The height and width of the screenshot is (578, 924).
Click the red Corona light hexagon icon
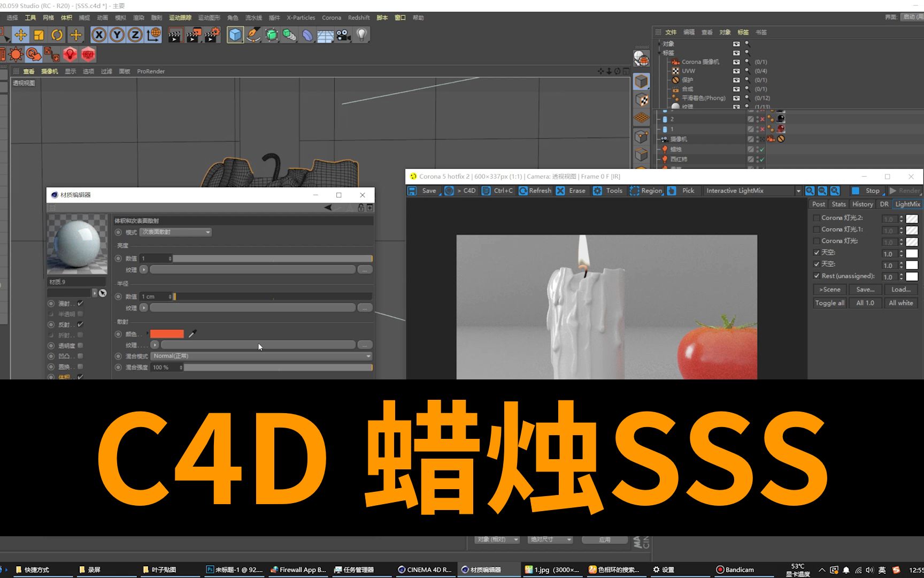pyautogui.click(x=70, y=55)
